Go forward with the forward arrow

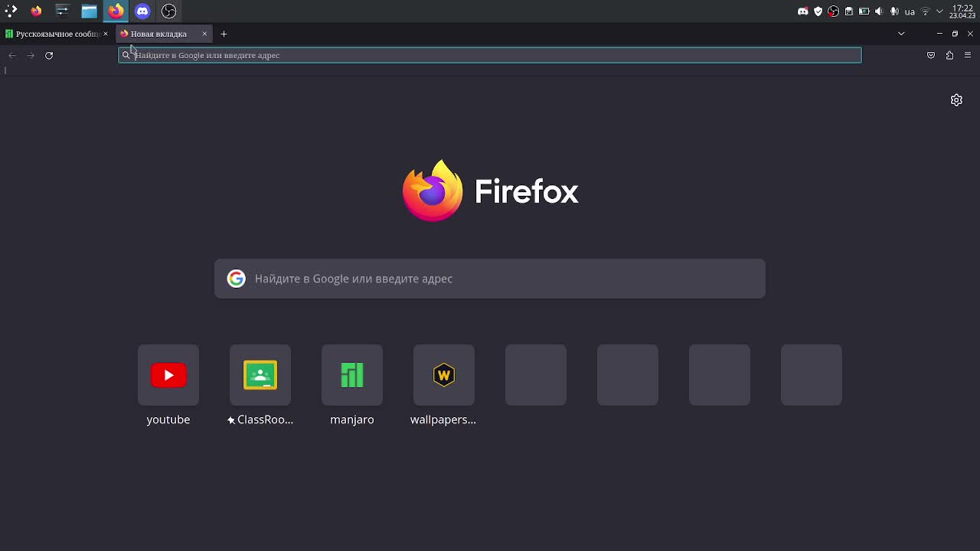point(31,55)
